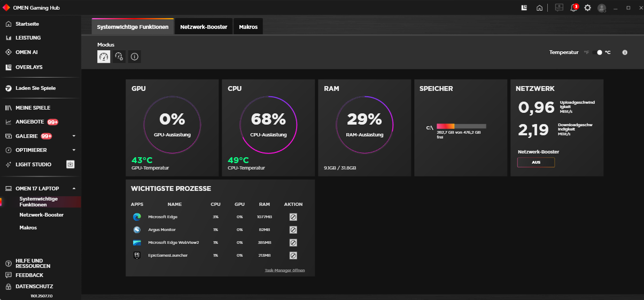Screen dimensions: 644x300
Task: Switch to the Netzwerk-Booster tab
Action: point(204,27)
